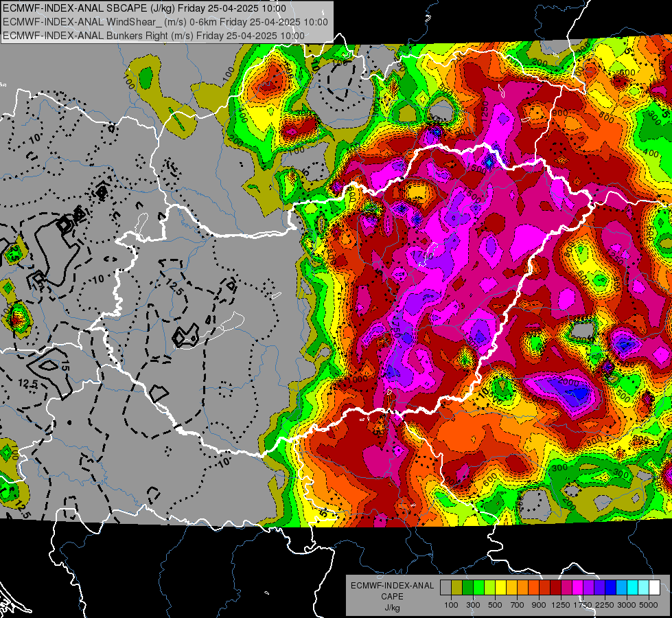Select the pure yellow legend swatch
The image size is (672, 618).
(500, 587)
